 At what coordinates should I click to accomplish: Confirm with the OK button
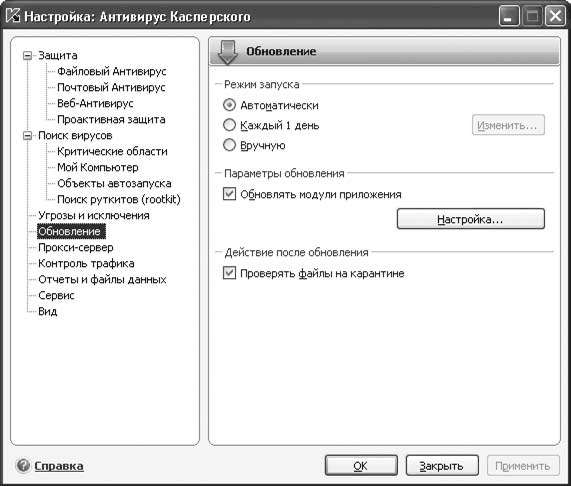pyautogui.click(x=361, y=465)
